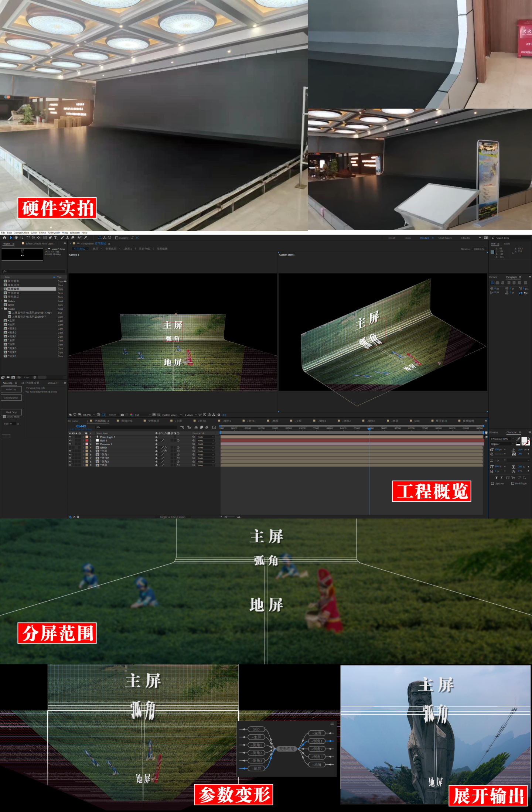Toggle 3D layer switch for Null 1
The width and height of the screenshot is (532, 812).
click(x=178, y=440)
